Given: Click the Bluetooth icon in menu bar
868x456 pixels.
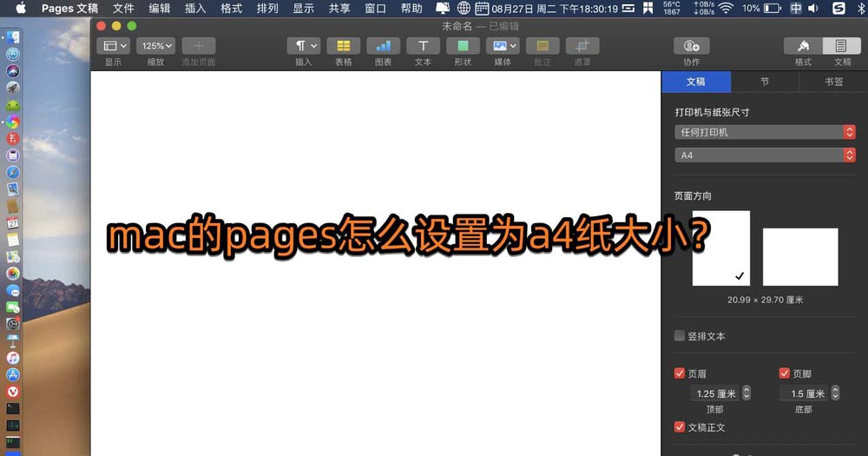Looking at the screenshot, I should pos(861,8).
